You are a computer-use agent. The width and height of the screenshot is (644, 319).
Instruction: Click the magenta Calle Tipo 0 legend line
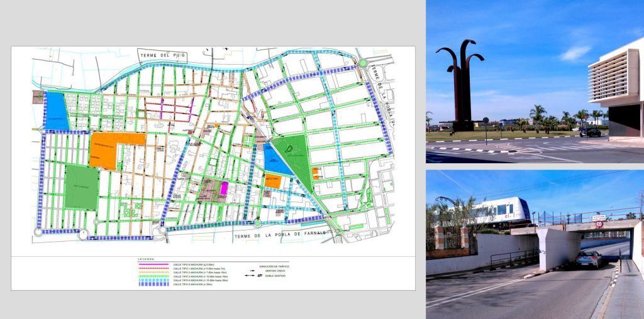(154, 266)
